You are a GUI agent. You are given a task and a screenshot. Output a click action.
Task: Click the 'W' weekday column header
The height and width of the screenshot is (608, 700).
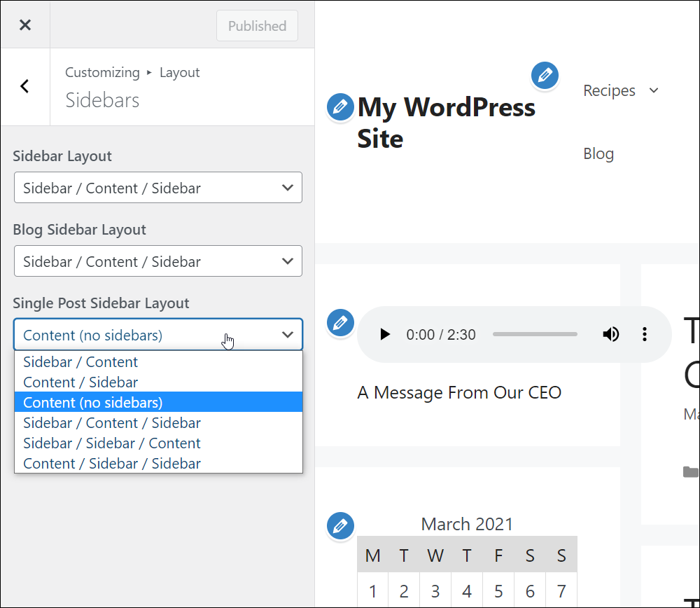pos(435,555)
